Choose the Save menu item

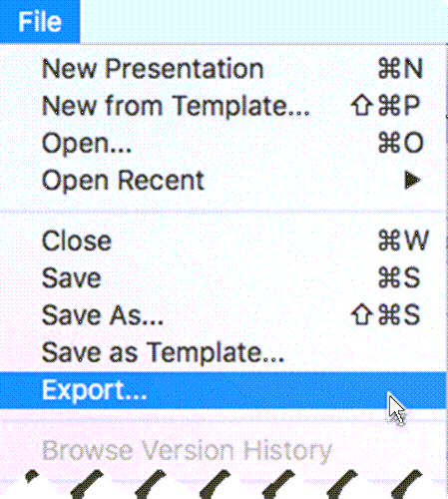click(223, 277)
